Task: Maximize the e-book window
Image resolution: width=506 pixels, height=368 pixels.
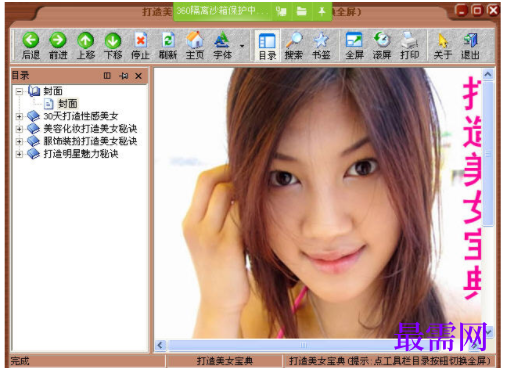Action: click(x=477, y=11)
